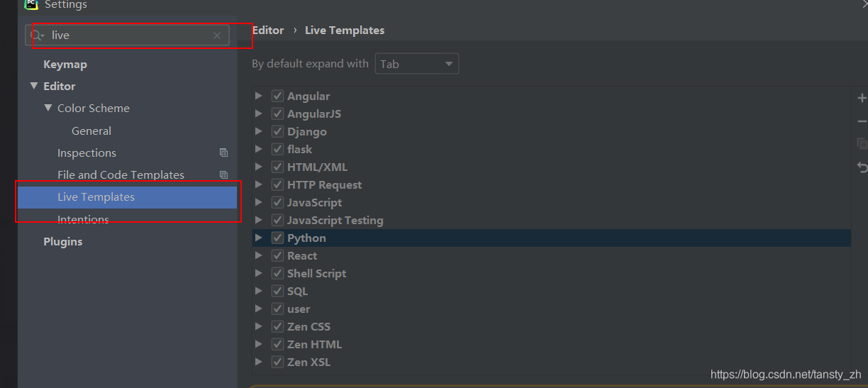Toggle the flask group checkbox
This screenshot has height=388, width=868.
click(x=277, y=149)
